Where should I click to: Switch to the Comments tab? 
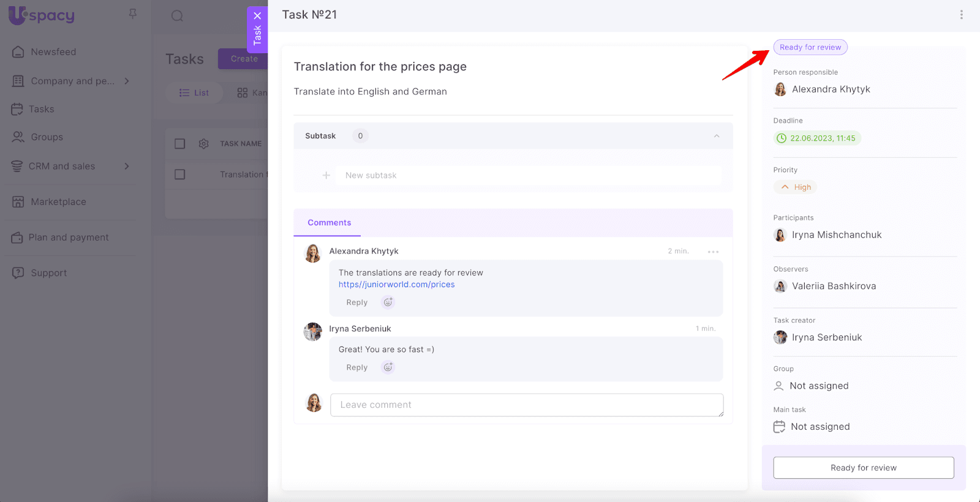(329, 223)
